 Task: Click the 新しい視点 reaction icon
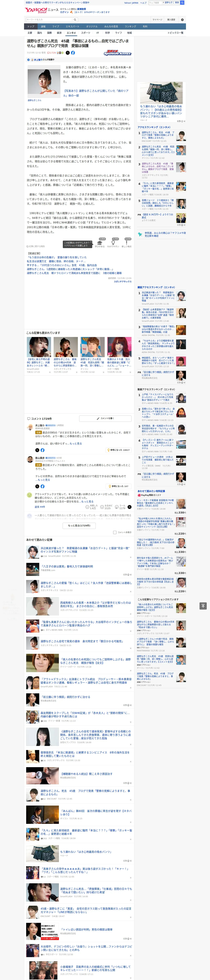pos(127,243)
